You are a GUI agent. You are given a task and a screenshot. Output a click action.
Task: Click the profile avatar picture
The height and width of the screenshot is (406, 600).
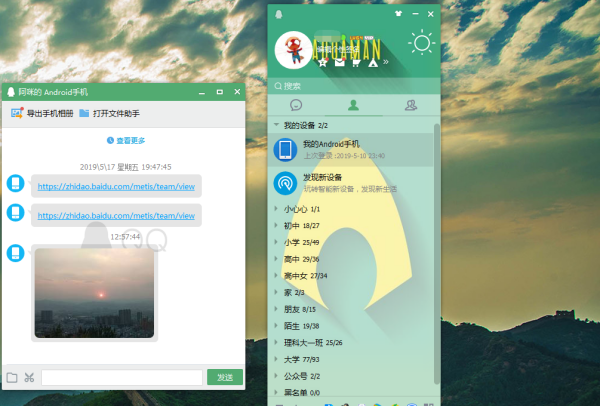coord(293,50)
